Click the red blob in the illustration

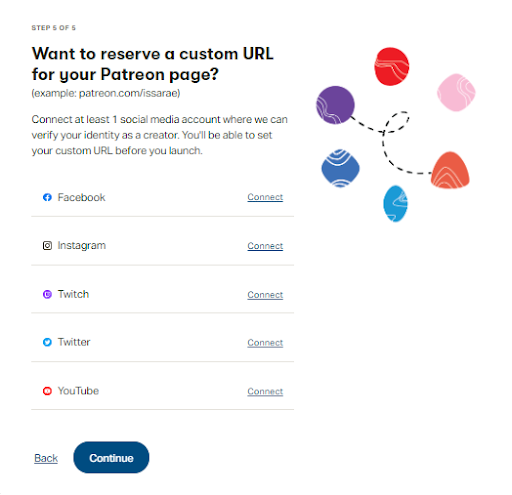click(392, 66)
